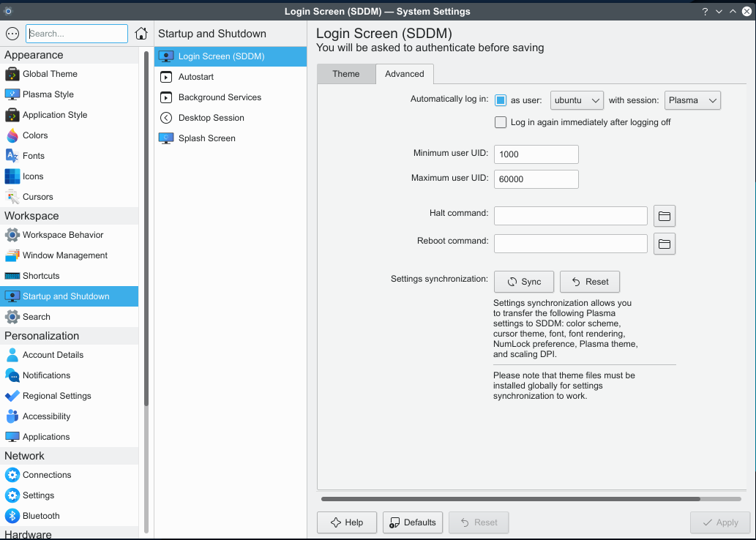Click the folder icon beside Halt command
Screen dimensions: 756x540
pyautogui.click(x=664, y=215)
